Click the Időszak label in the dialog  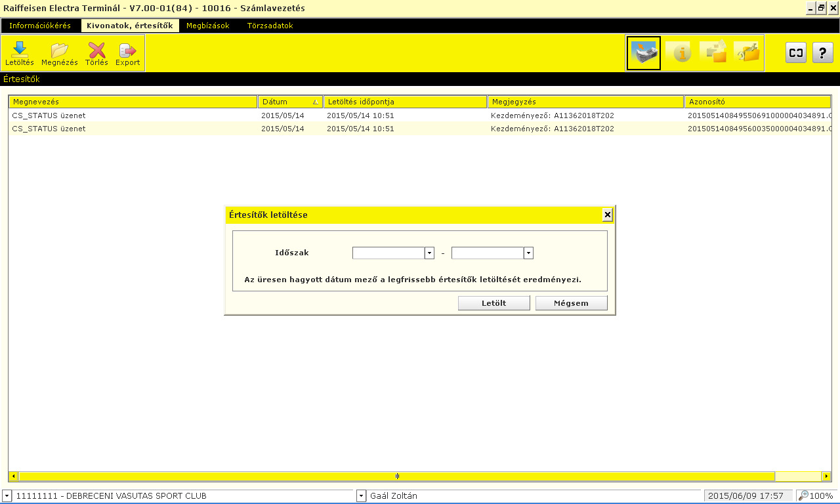292,253
